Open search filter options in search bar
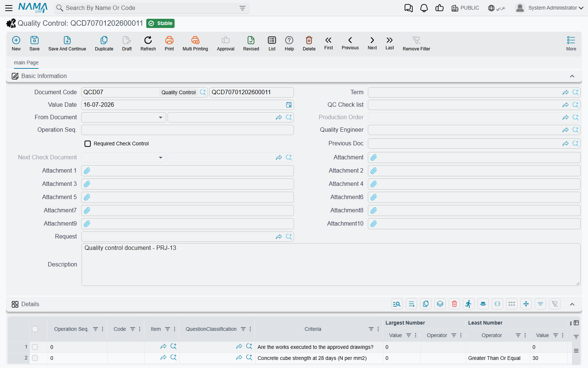588x368 pixels. coord(243,8)
